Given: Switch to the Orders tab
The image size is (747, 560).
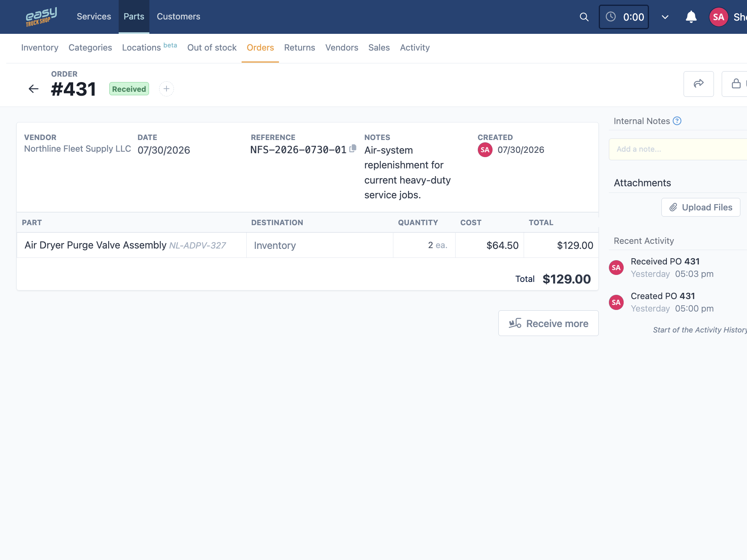Looking at the screenshot, I should point(260,47).
